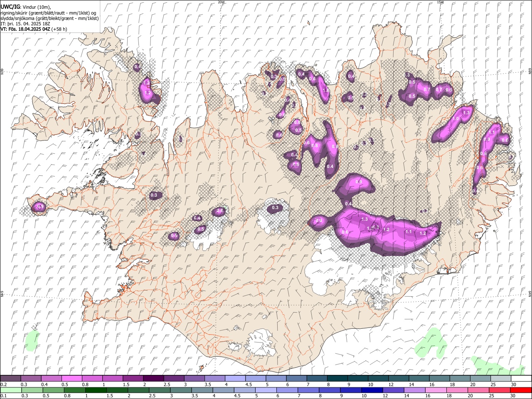Select the bright pink 0.5 swatch in upper scale
The image size is (532, 399).
click(71, 379)
